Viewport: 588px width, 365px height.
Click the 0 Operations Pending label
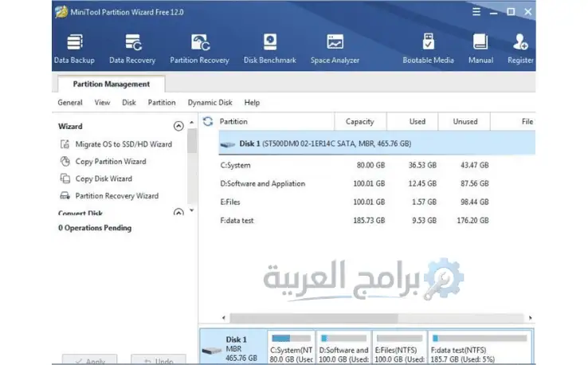tap(95, 228)
